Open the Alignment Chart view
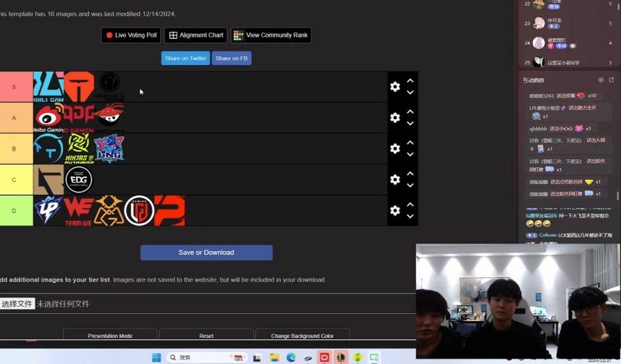 pos(196,35)
